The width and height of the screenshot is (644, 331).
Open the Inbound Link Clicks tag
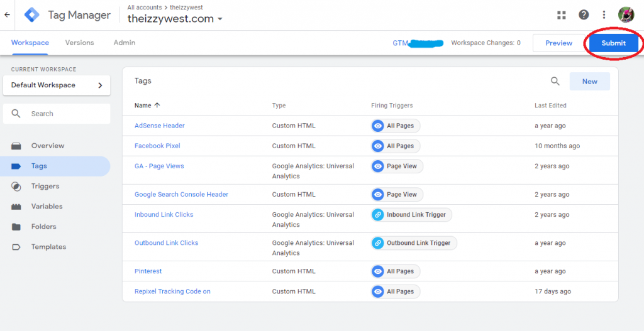coord(164,215)
